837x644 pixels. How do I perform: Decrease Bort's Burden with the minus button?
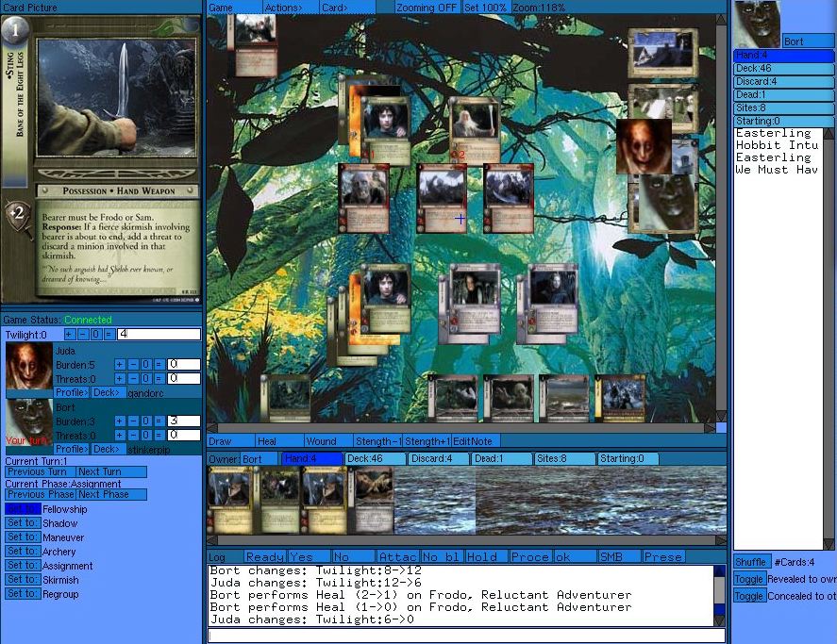[133, 421]
